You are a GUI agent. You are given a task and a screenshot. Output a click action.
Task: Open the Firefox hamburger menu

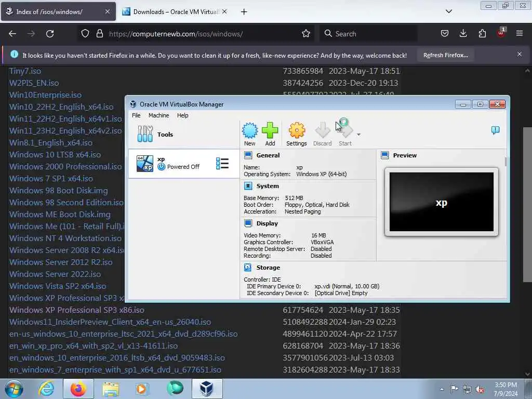pyautogui.click(x=520, y=33)
